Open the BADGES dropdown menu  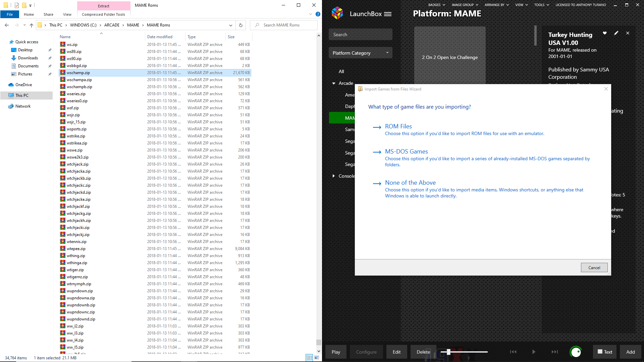(x=436, y=5)
